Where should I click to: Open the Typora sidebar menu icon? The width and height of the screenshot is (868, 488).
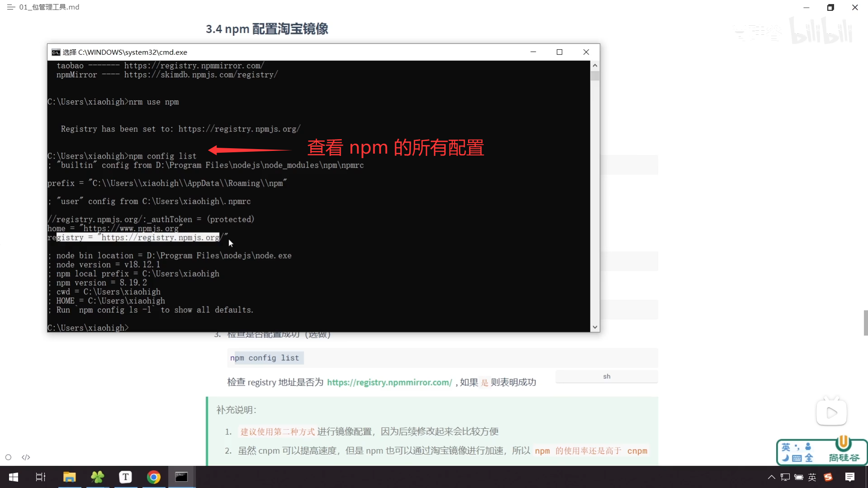(x=11, y=7)
